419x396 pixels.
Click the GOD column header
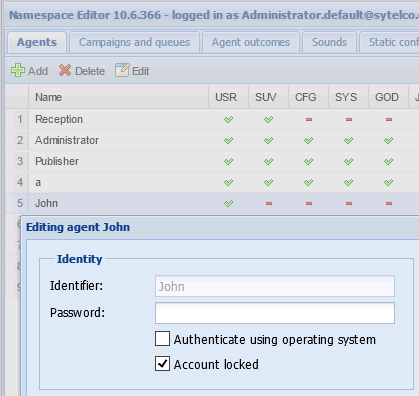388,97
